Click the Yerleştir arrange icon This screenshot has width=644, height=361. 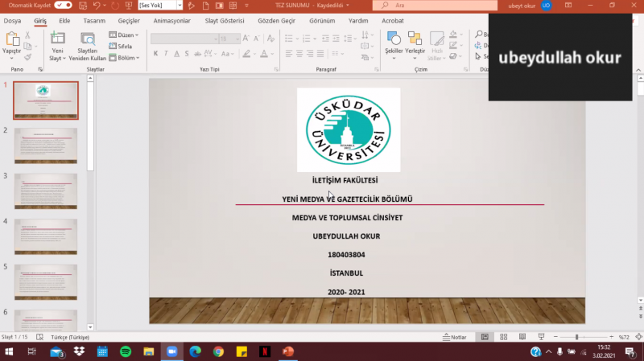415,39
